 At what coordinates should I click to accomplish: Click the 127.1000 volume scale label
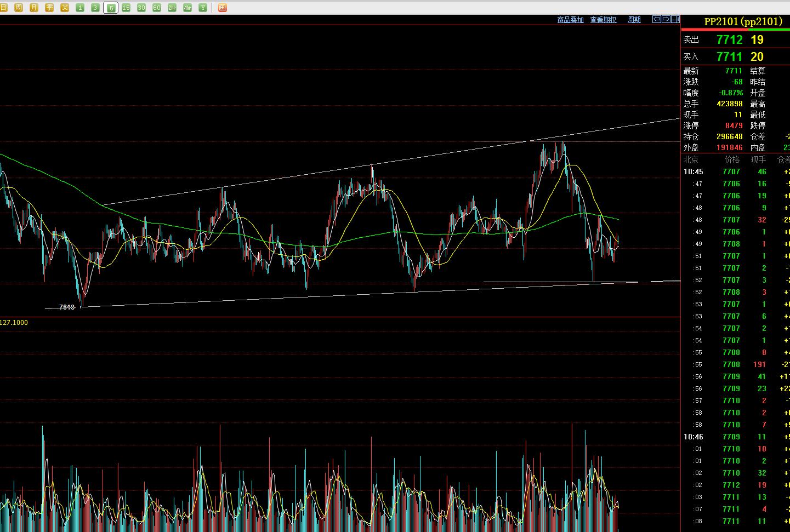click(14, 323)
